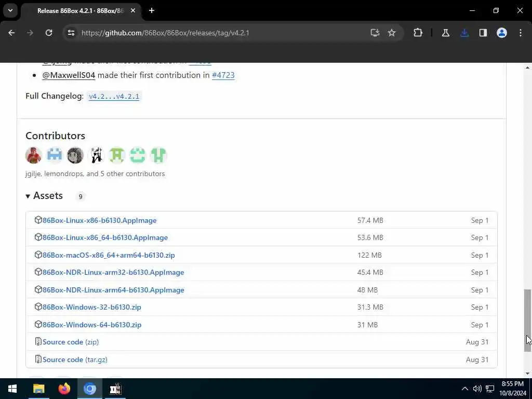
Task: Download 86Box-Windows-64-b6130.zip
Action: point(92,325)
